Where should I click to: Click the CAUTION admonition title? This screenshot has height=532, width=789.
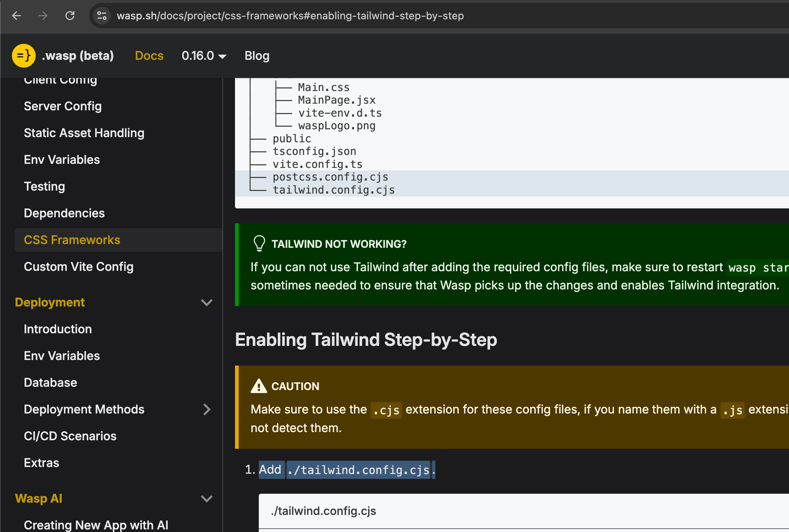pos(295,386)
